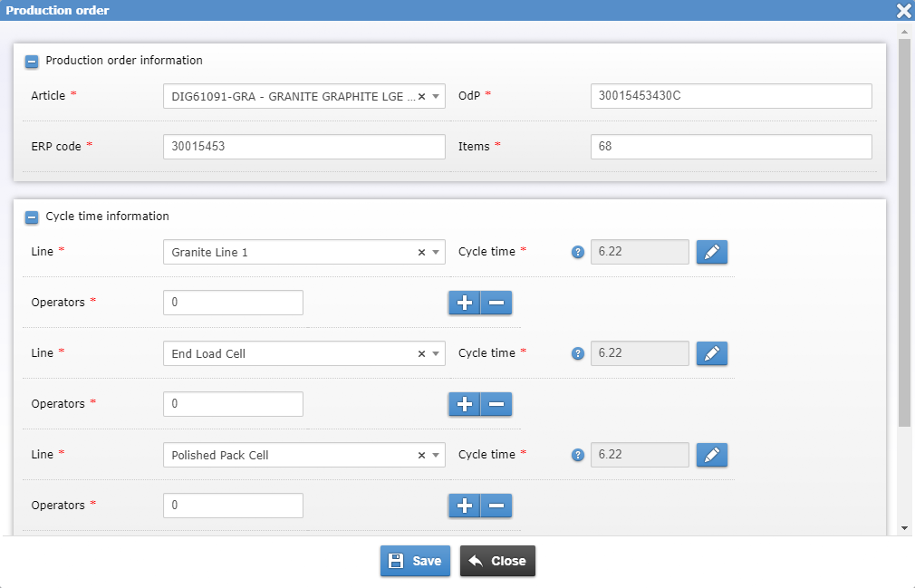Open the Line dropdown showing Granite Line 1

pyautogui.click(x=436, y=252)
